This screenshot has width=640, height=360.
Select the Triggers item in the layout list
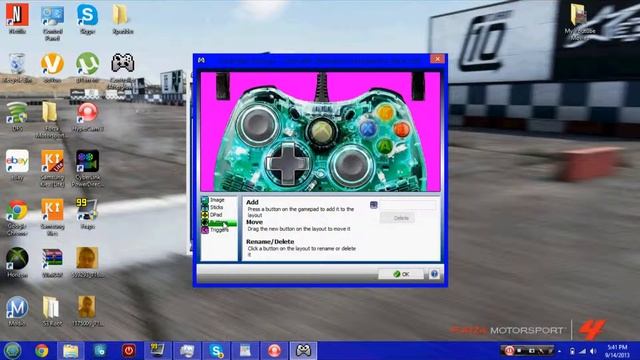click(218, 230)
